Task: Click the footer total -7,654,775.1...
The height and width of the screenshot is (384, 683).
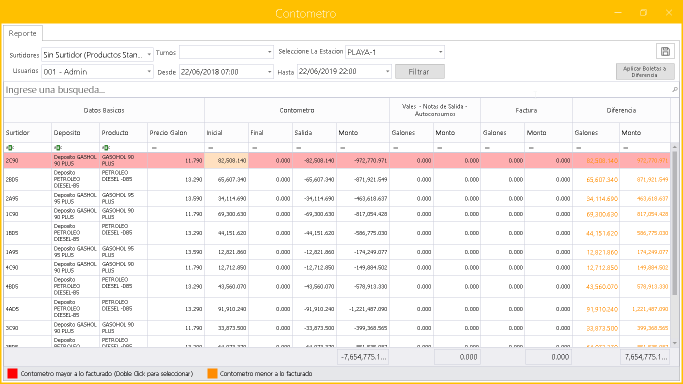Action: pos(363,357)
